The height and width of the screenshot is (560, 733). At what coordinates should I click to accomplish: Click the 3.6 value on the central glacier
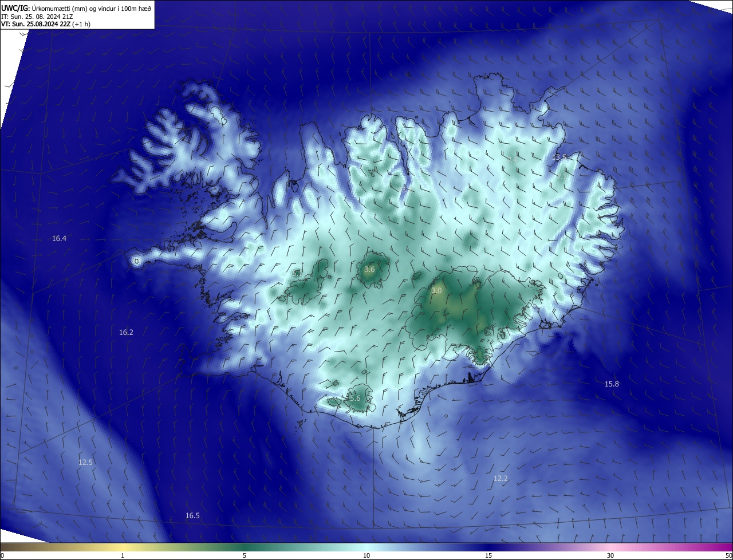click(369, 269)
